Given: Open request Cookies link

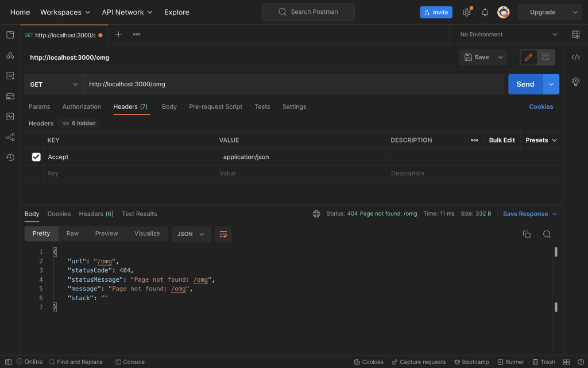Looking at the screenshot, I should coord(541,106).
